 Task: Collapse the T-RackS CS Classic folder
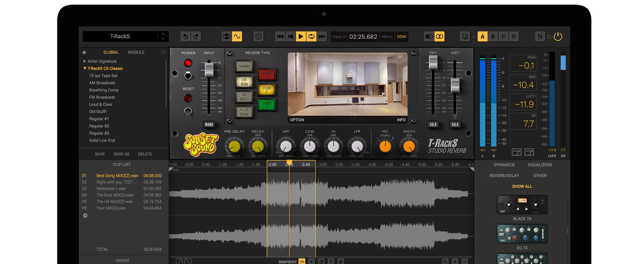point(85,68)
